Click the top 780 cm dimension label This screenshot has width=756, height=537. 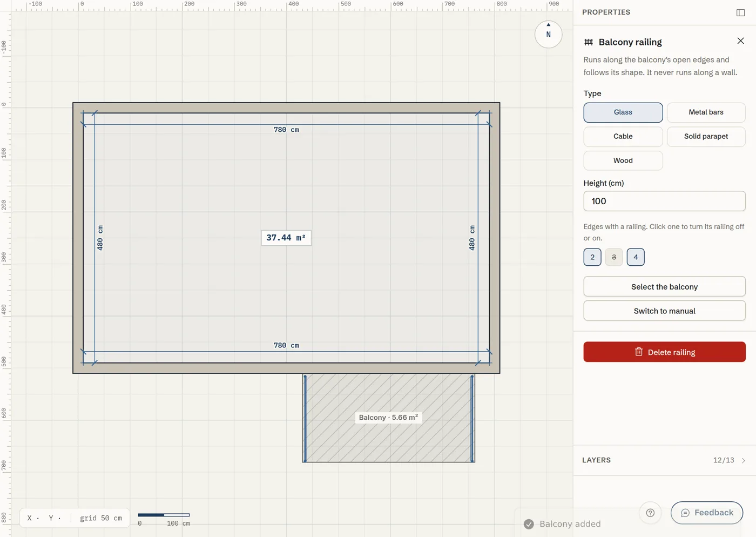pyautogui.click(x=286, y=130)
